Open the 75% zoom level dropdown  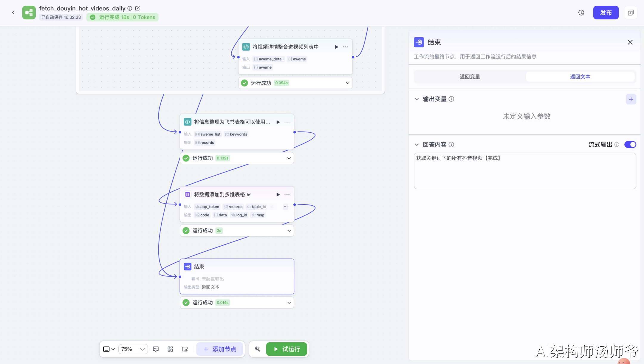pyautogui.click(x=133, y=349)
